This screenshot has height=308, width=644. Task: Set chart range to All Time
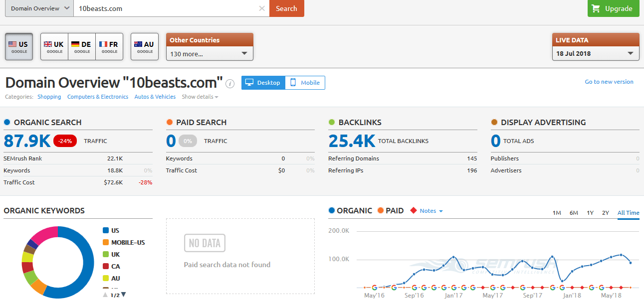(629, 213)
